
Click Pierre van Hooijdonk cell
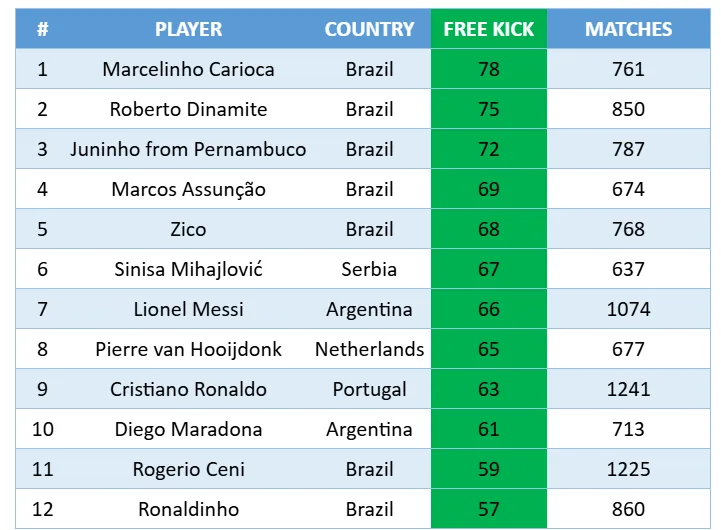[188, 349]
